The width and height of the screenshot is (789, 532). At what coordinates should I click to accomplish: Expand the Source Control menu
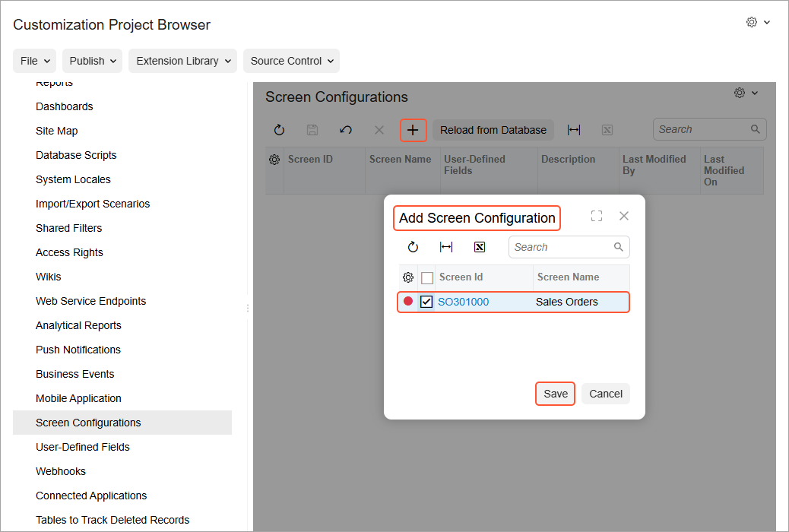(x=291, y=61)
